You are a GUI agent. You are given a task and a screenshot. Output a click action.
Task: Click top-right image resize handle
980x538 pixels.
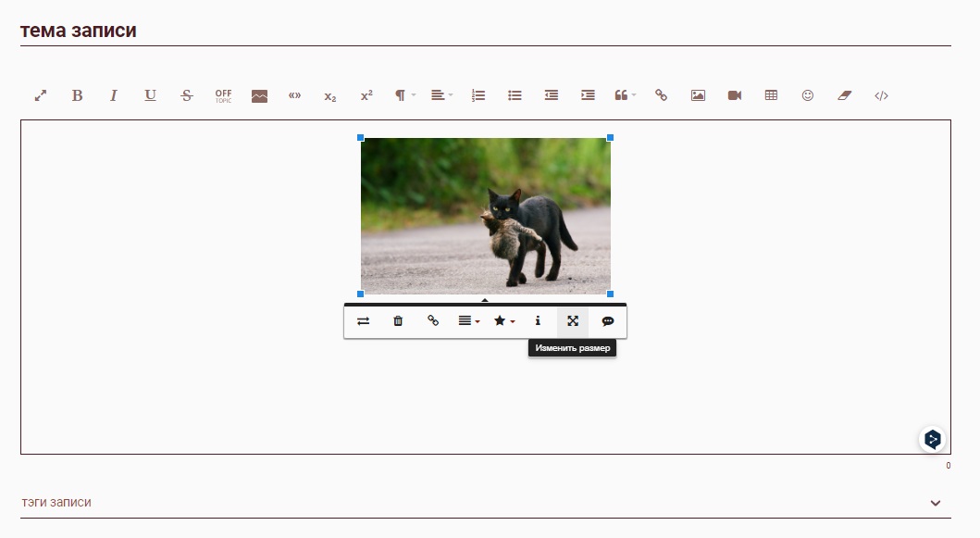(611, 138)
